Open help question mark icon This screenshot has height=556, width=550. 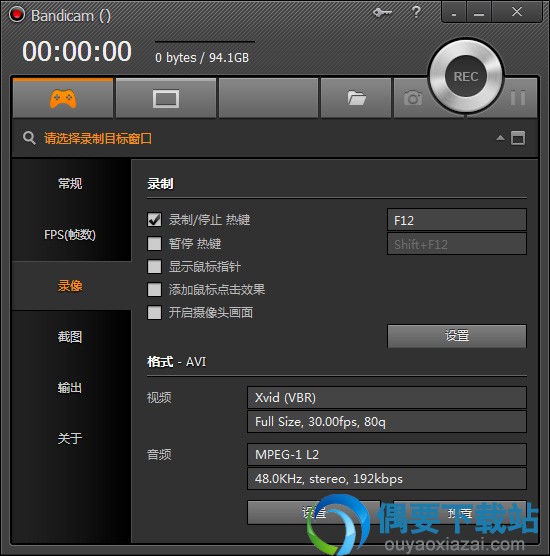click(416, 12)
